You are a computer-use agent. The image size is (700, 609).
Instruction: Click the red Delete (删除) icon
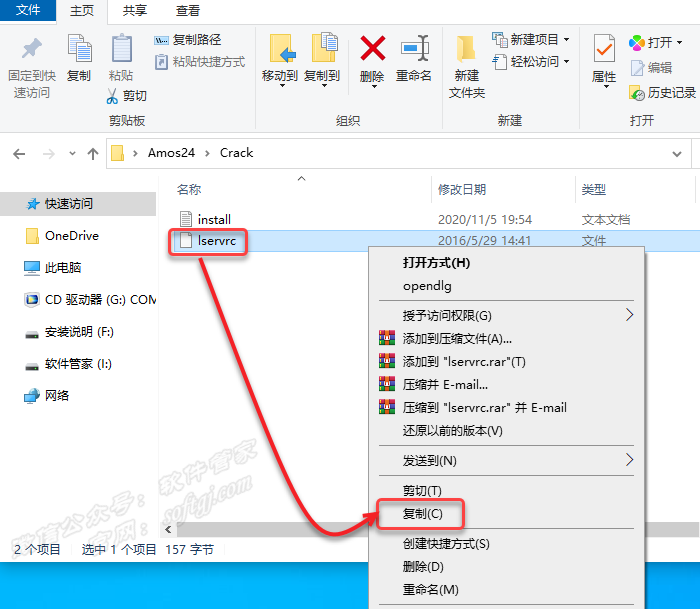point(372,48)
